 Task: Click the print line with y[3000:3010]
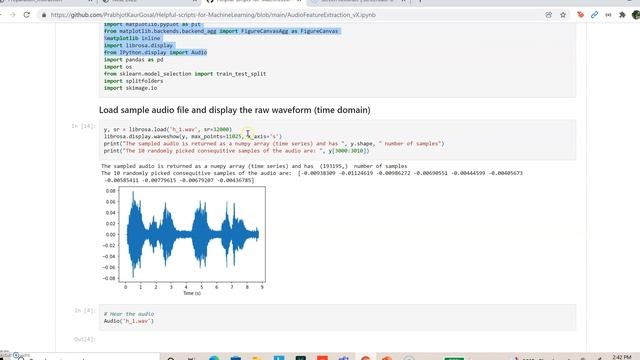[x=236, y=151]
